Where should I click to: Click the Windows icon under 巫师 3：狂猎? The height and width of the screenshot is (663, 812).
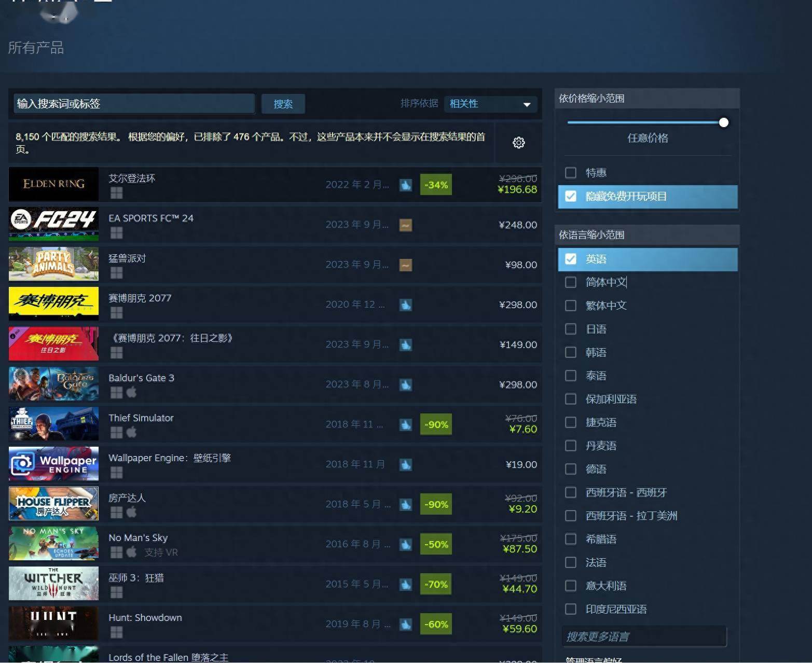point(117,592)
